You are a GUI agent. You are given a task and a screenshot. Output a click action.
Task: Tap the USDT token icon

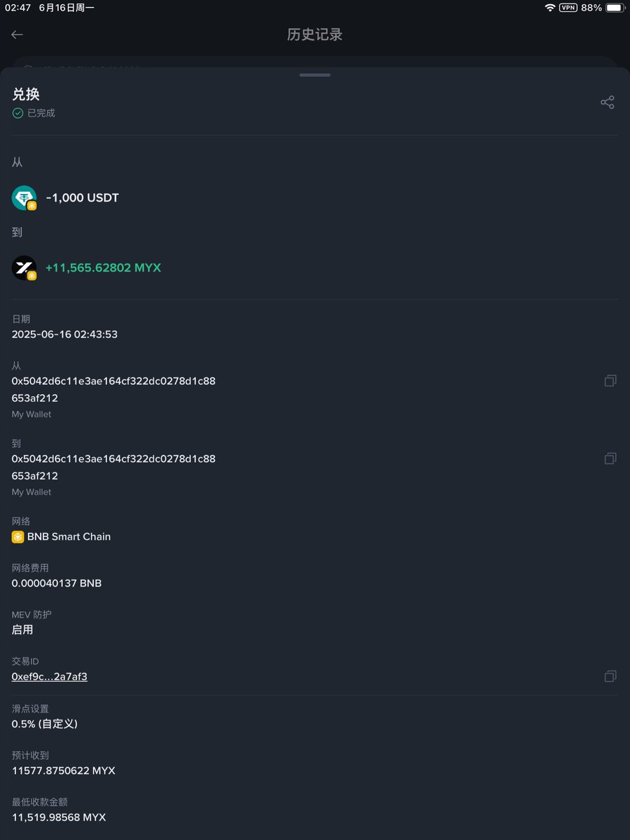click(x=24, y=198)
